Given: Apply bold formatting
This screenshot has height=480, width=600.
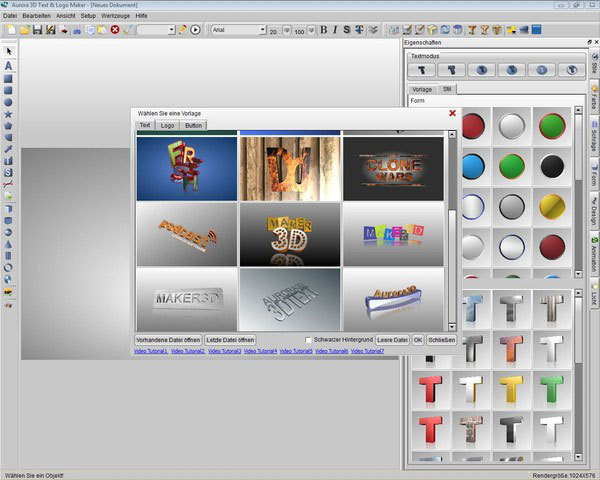Looking at the screenshot, I should pos(324,29).
